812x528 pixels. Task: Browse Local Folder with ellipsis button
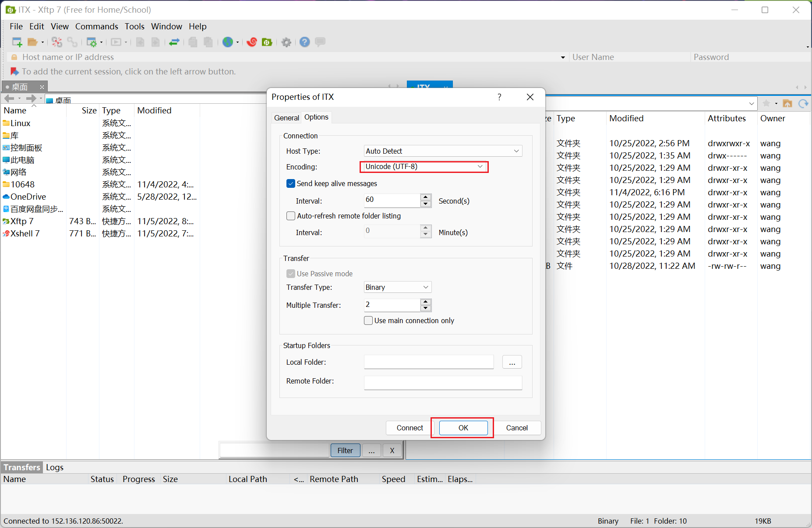(x=512, y=362)
